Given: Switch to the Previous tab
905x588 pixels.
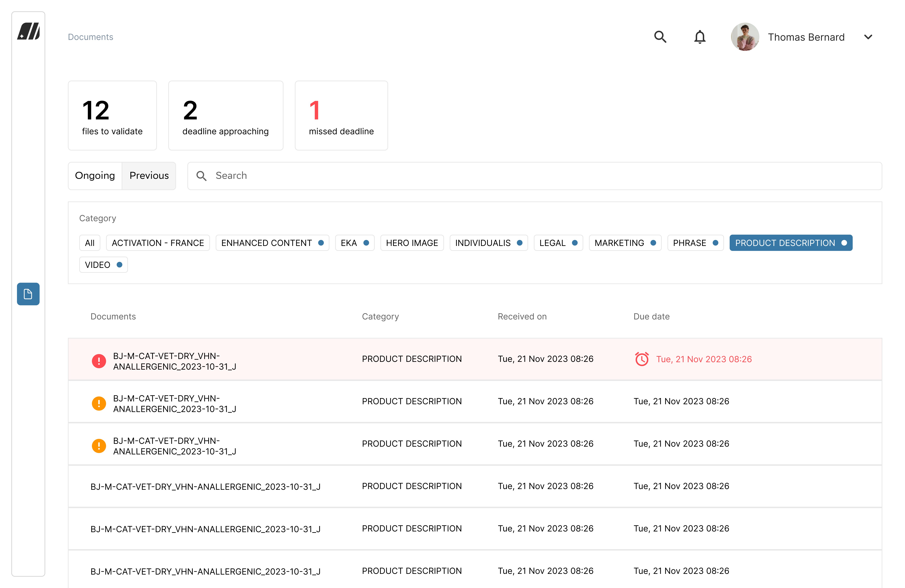Looking at the screenshot, I should point(149,176).
